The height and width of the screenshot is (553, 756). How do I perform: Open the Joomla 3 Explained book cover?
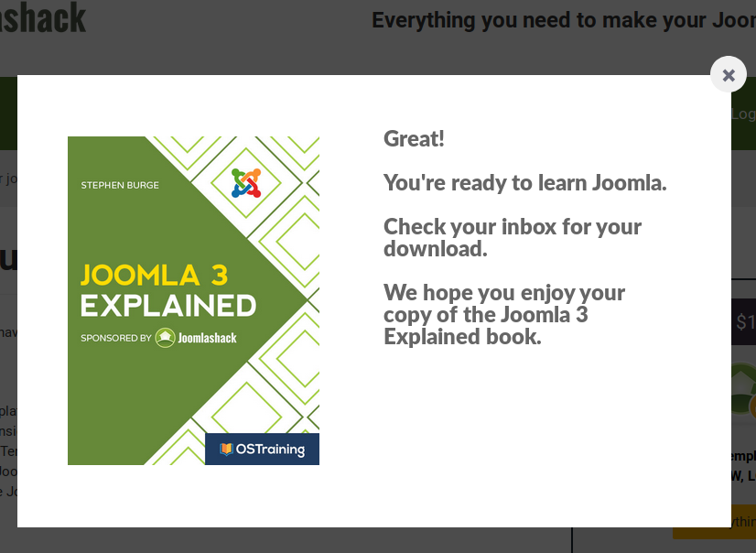[193, 300]
